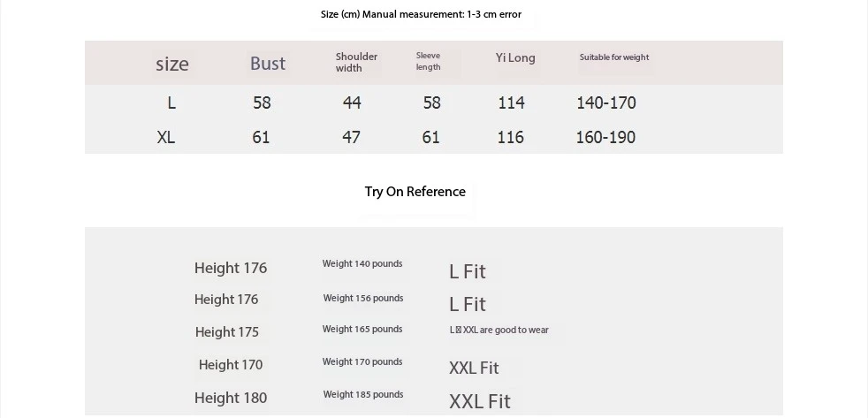
Task: Click the manual measurement error note
Action: pyautogui.click(x=421, y=14)
